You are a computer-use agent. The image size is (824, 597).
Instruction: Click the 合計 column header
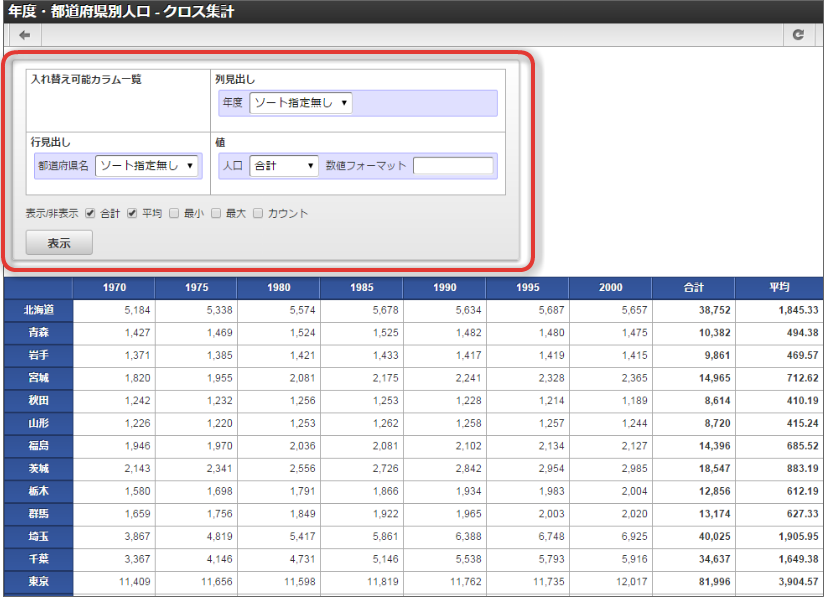[693, 287]
